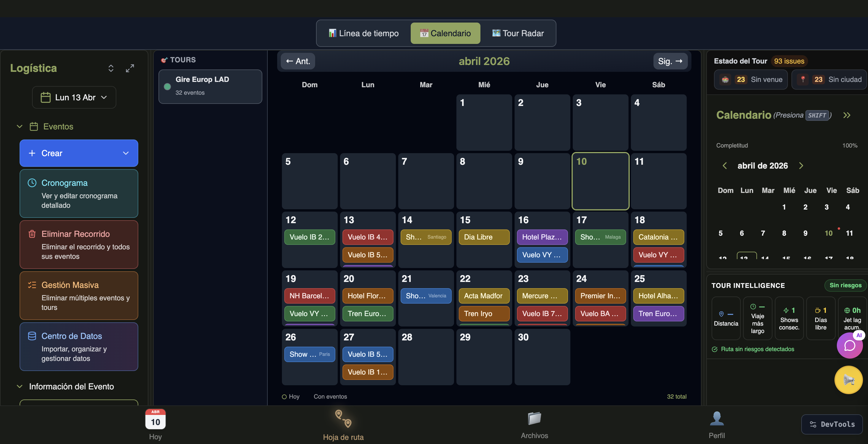Image resolution: width=868 pixels, height=444 pixels.
Task: Open Malaga show event on day 17
Action: (x=600, y=237)
